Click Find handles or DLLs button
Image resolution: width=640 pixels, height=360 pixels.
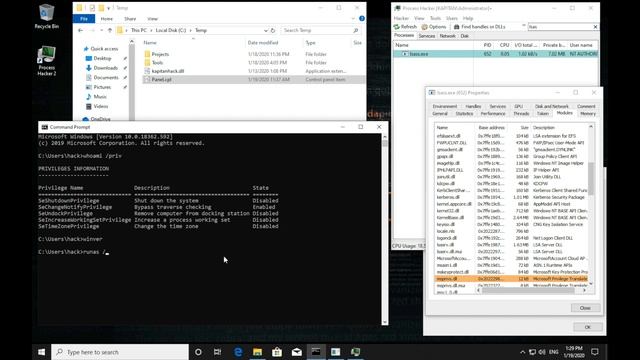[479, 27]
